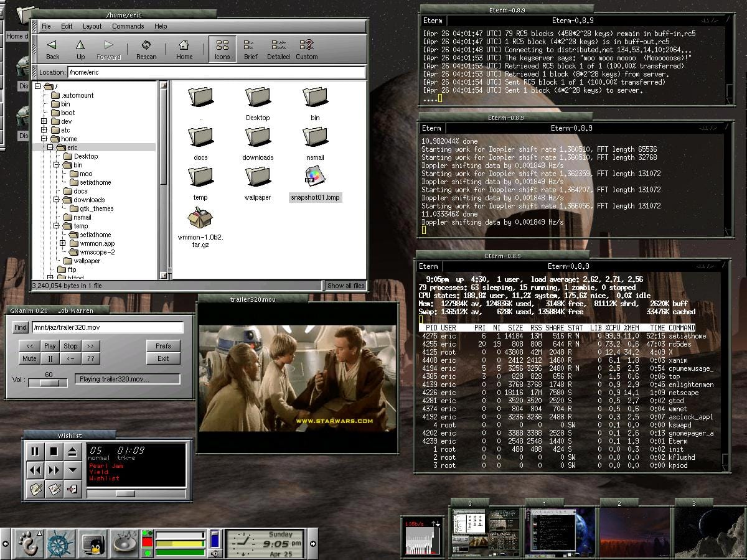Stop the CD in the Wishlist player
The image size is (747, 560).
pos(54,452)
